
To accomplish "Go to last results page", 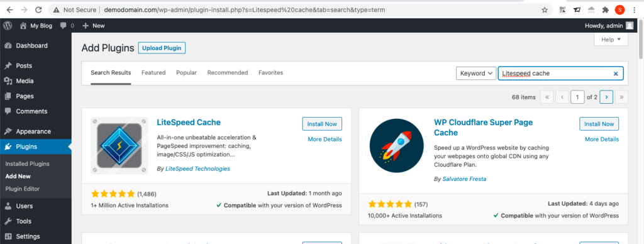I will (x=621, y=97).
